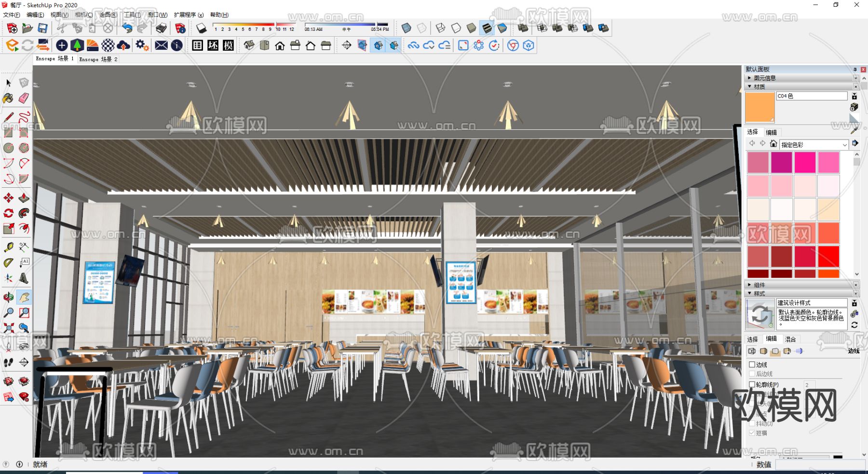The width and height of the screenshot is (868, 474).
Task: Open the 文件(F) menu
Action: (x=12, y=15)
